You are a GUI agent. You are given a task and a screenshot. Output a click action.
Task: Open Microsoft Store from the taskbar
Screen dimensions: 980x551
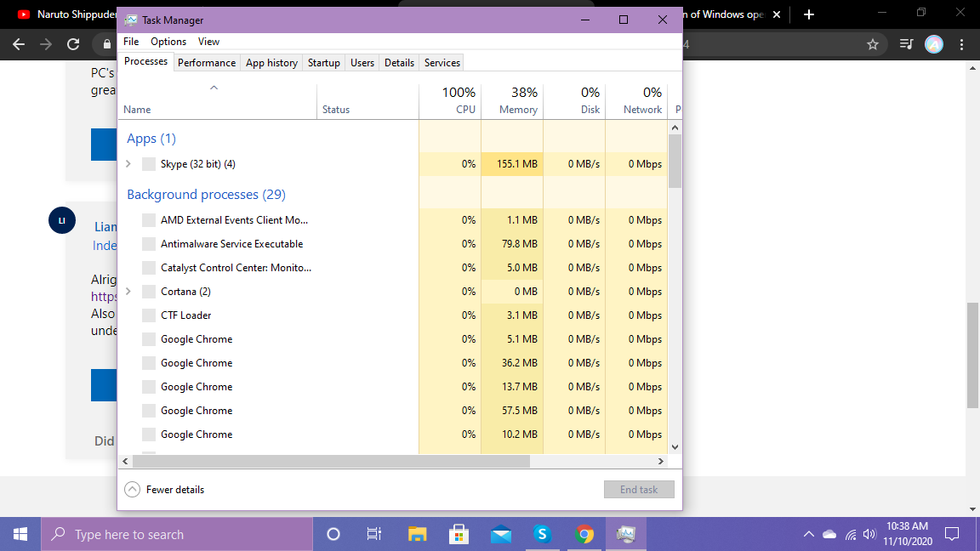459,534
